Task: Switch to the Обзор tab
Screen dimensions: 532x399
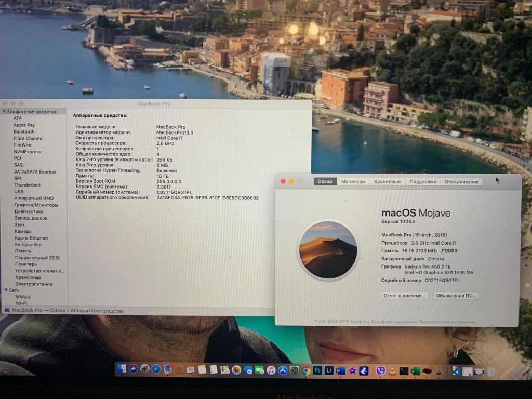Action: pyautogui.click(x=325, y=181)
